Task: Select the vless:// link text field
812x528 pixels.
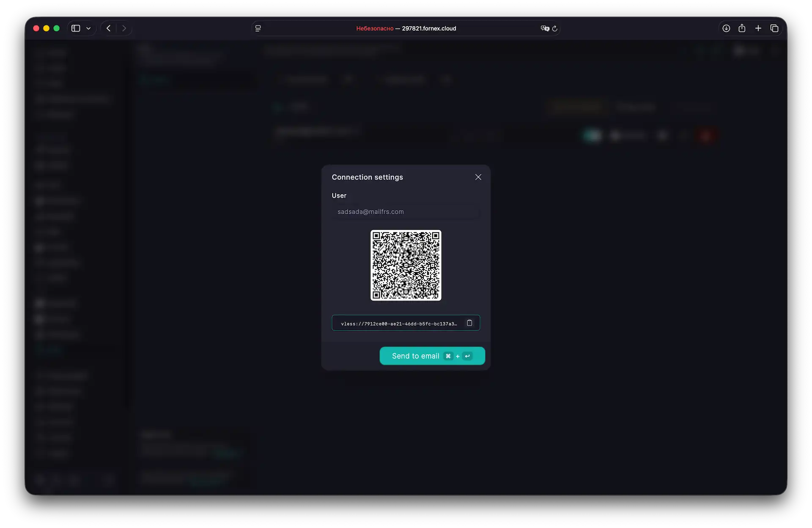Action: coord(398,323)
